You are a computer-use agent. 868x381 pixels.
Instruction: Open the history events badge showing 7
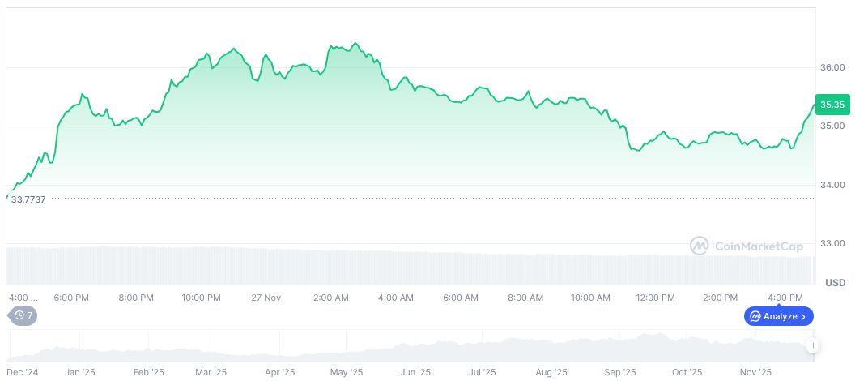23,315
